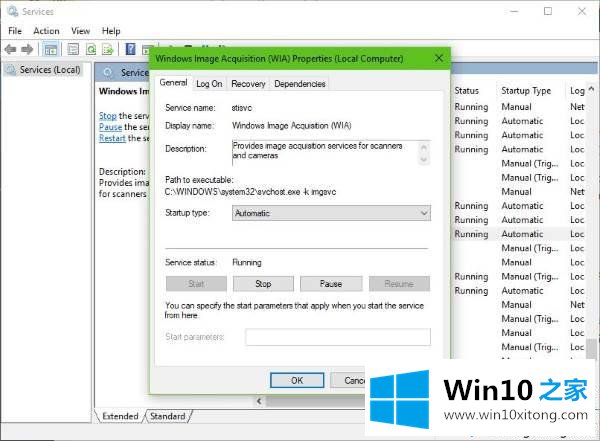Open the Help question-mark toolbar icon
The height and width of the screenshot is (441, 600).
click(x=130, y=49)
